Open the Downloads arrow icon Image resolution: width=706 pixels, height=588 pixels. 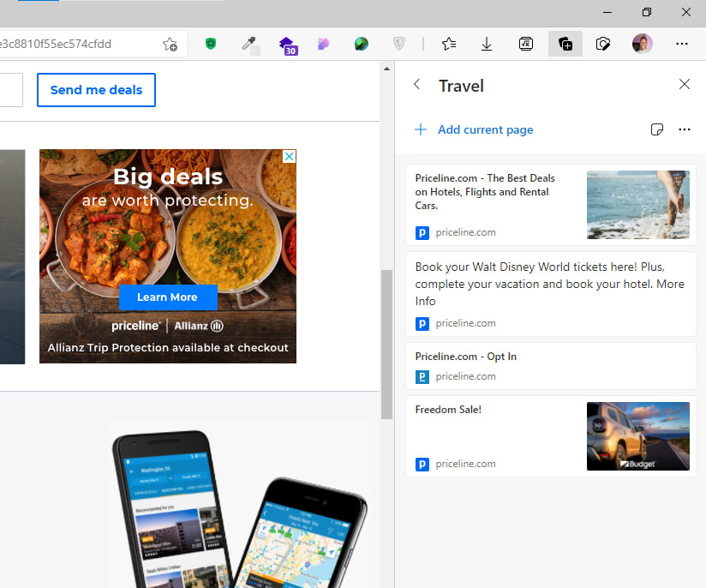point(487,44)
